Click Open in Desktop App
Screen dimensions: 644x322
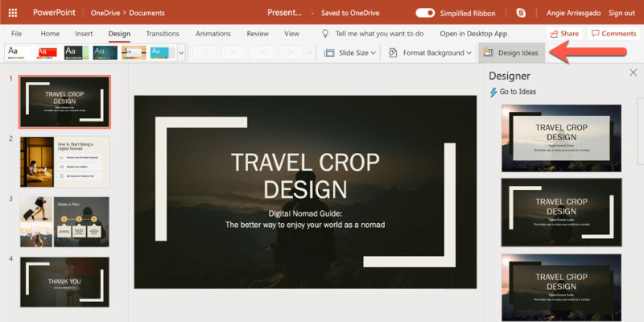pyautogui.click(x=473, y=34)
